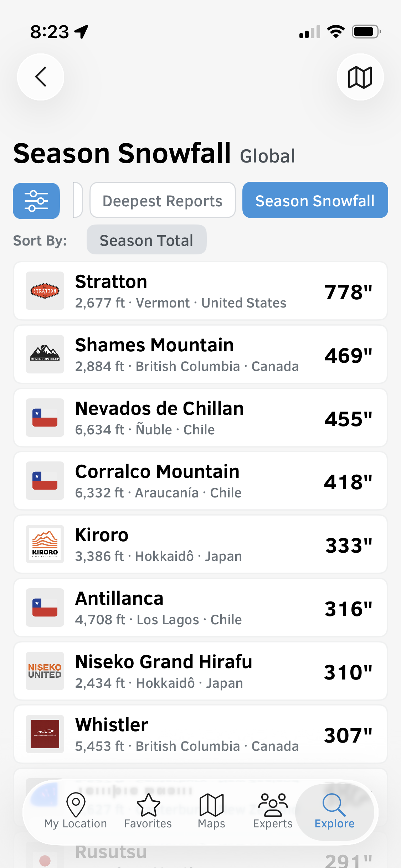This screenshot has height=868, width=401.
Task: Tap the Stratton logo thumbnail
Action: pyautogui.click(x=45, y=291)
